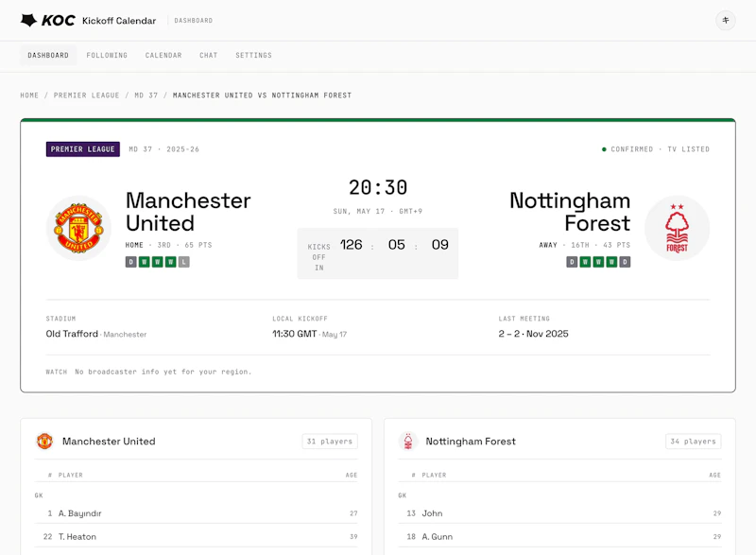Click the Home breadcrumb link
This screenshot has height=555, width=756.
29,95
